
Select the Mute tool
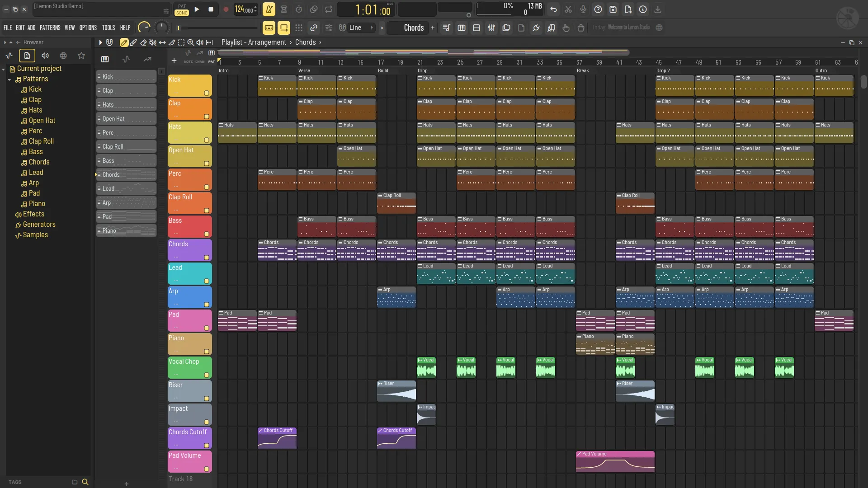pos(153,42)
